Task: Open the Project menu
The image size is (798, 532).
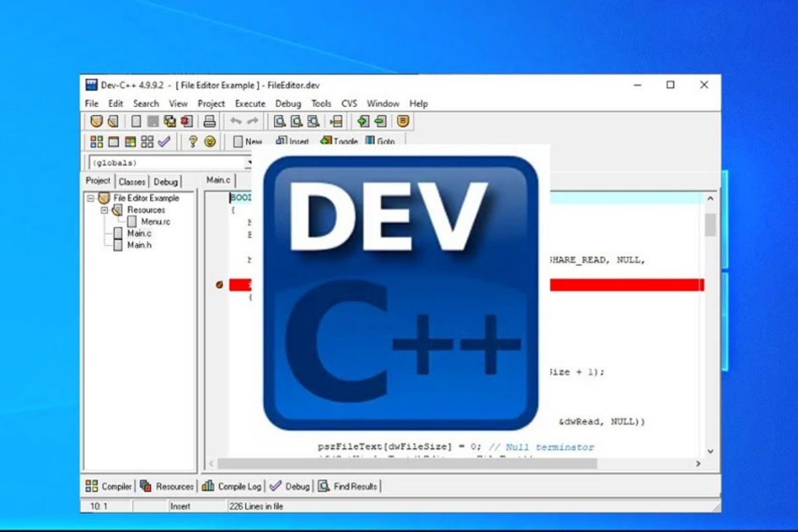Action: point(211,104)
